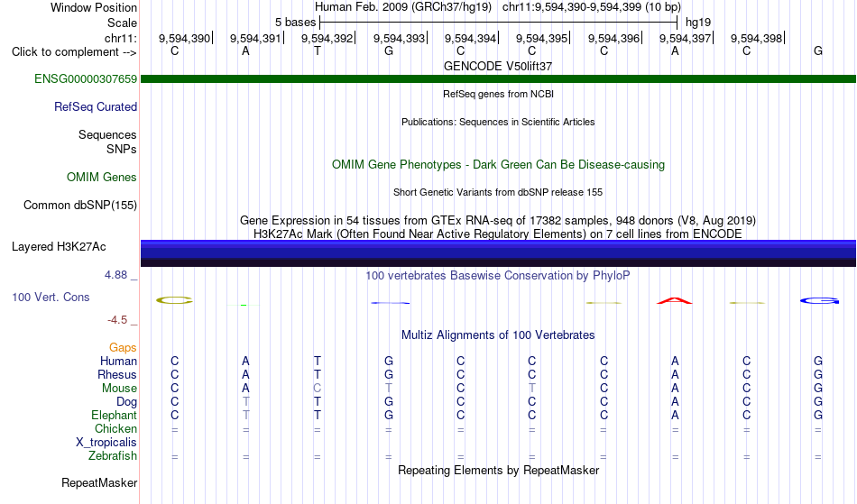Viewport: 857px width, 504px height.
Task: Click the 9,594,398 ruler coordinate
Action: tap(757, 38)
